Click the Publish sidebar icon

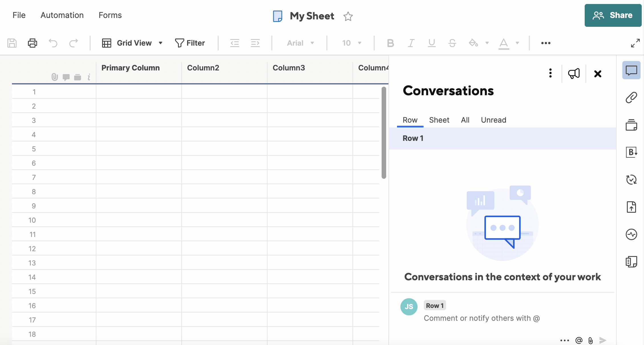(x=631, y=207)
